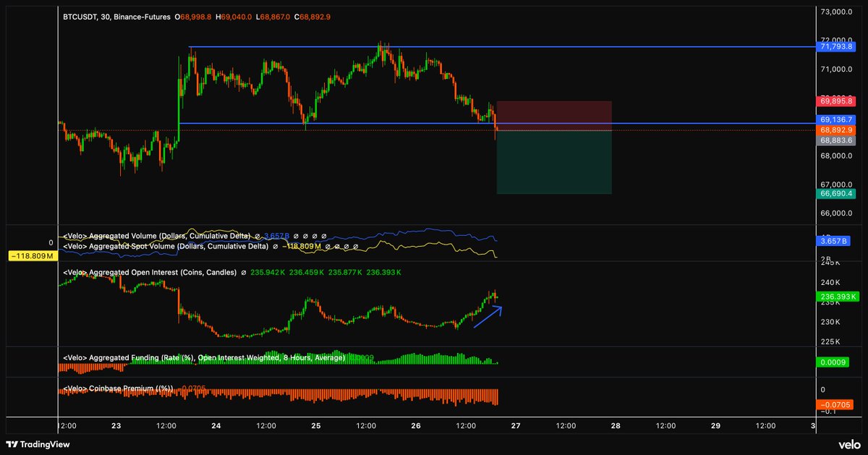Select the green profit zone of short position

[554, 162]
